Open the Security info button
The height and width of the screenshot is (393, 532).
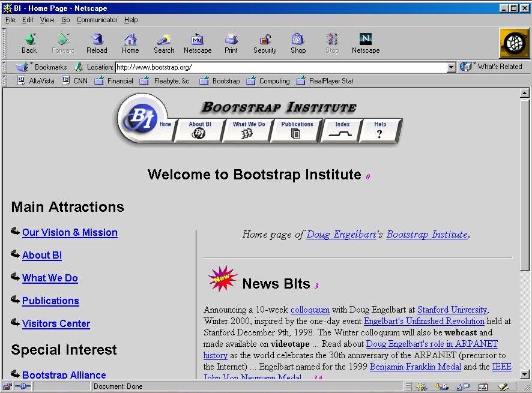pos(265,43)
